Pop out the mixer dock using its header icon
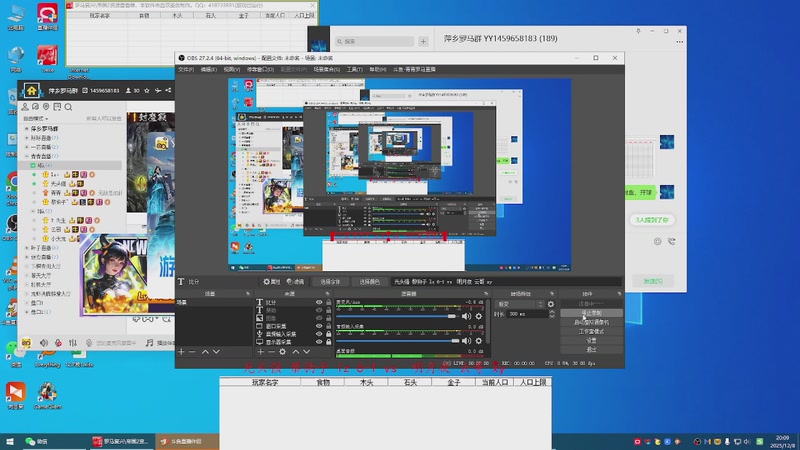The image size is (800, 450). coord(486,294)
